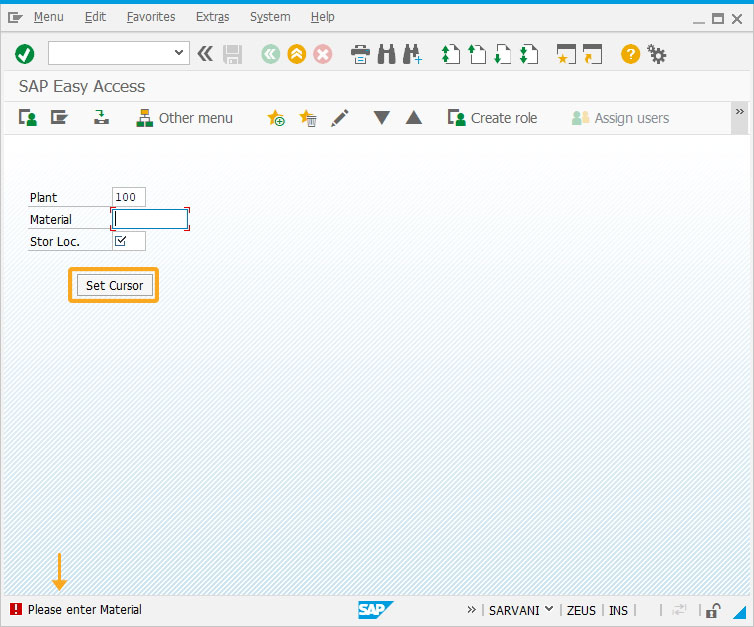Click the padlock icon in status bar
Screen dimensions: 754x627
pos(713,610)
